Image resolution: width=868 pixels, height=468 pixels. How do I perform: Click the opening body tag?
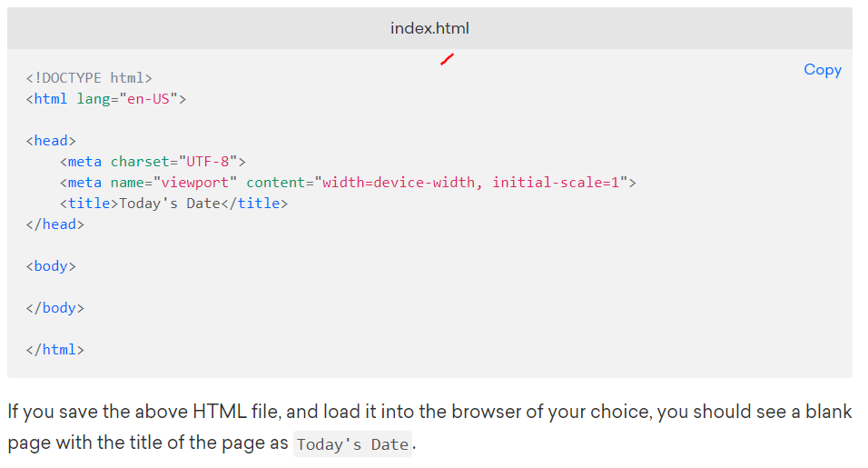[x=51, y=266]
